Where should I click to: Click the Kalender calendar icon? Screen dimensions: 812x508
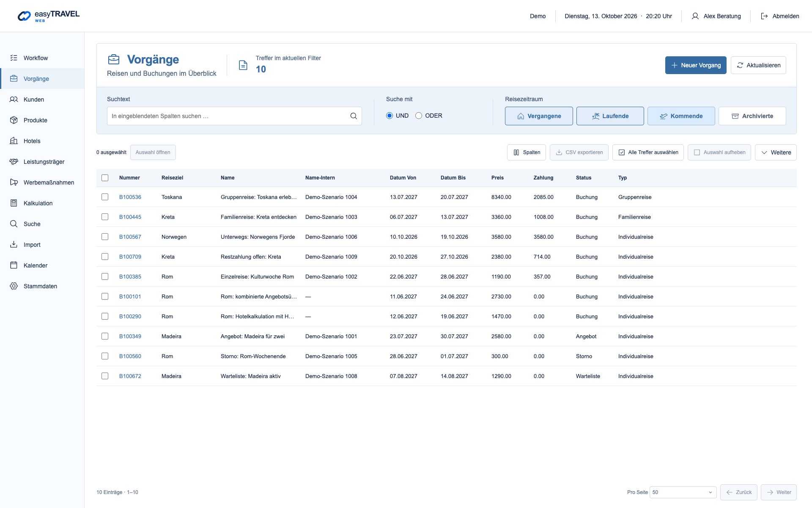tap(14, 265)
